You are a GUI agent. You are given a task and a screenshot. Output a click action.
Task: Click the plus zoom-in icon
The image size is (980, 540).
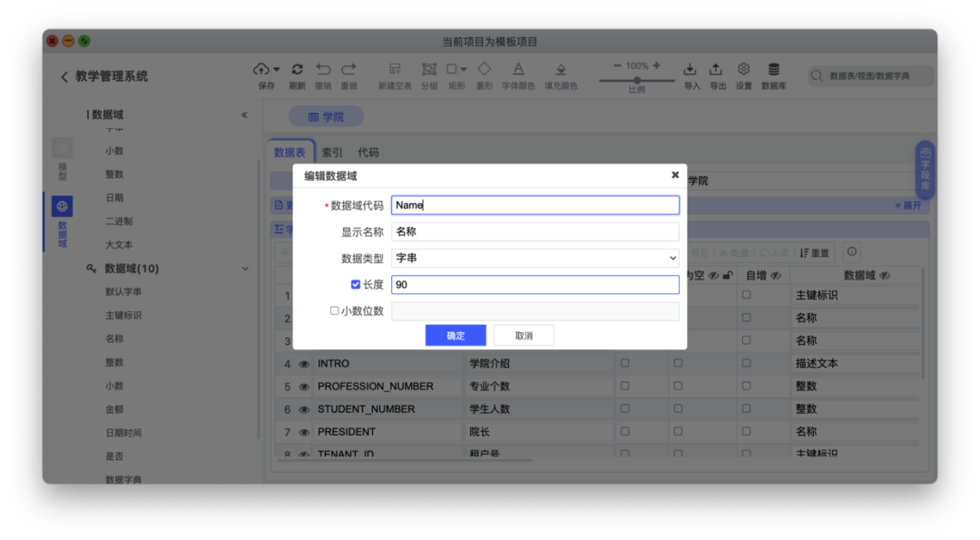coord(656,65)
